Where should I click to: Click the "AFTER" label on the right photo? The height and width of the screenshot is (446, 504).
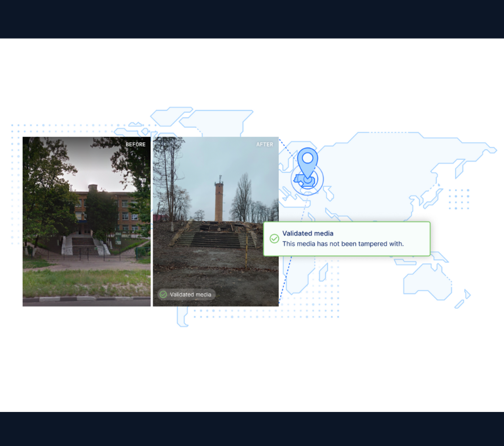pos(265,144)
